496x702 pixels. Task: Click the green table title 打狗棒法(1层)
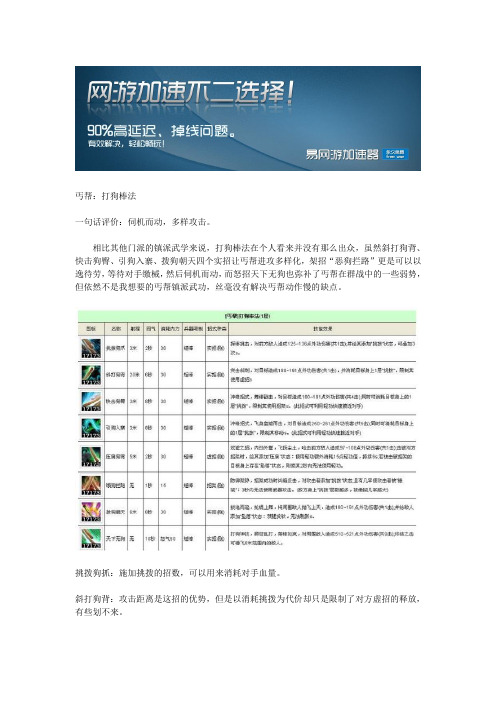point(247,316)
